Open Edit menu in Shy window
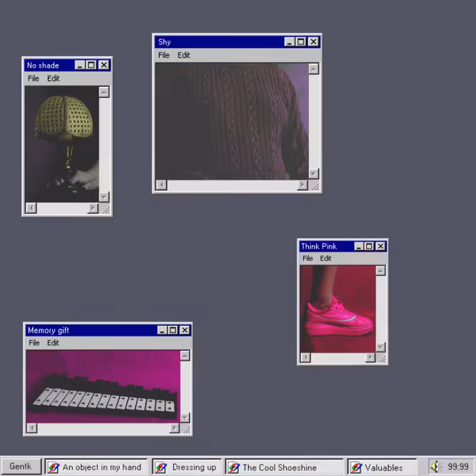The height and width of the screenshot is (476, 476). pyautogui.click(x=184, y=55)
